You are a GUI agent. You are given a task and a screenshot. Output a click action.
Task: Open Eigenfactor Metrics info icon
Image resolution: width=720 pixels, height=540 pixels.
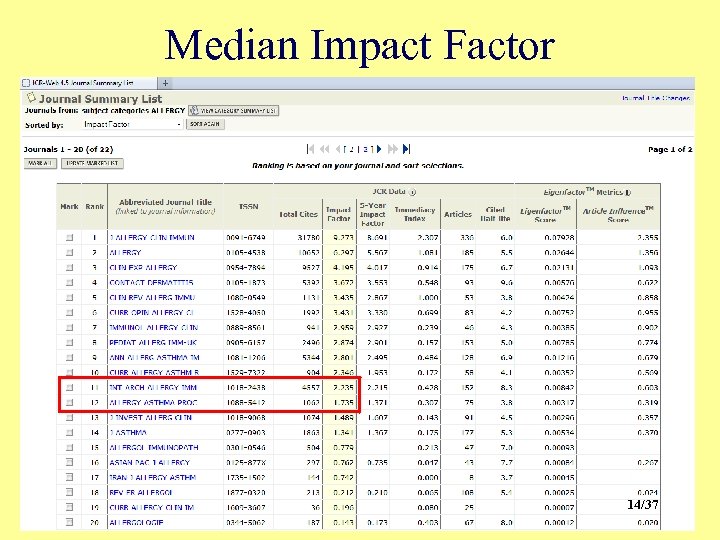coord(628,192)
